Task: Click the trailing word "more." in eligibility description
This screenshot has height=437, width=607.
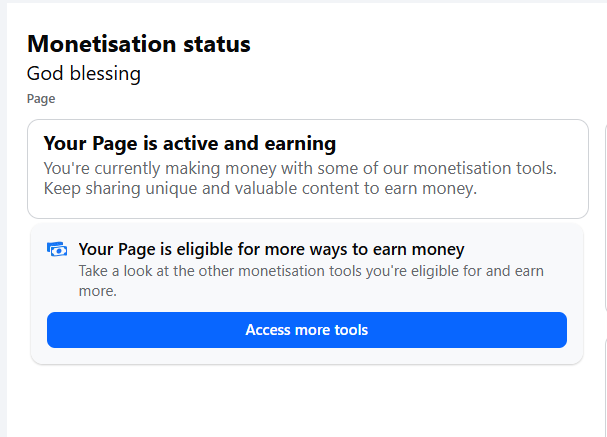Action: point(98,292)
